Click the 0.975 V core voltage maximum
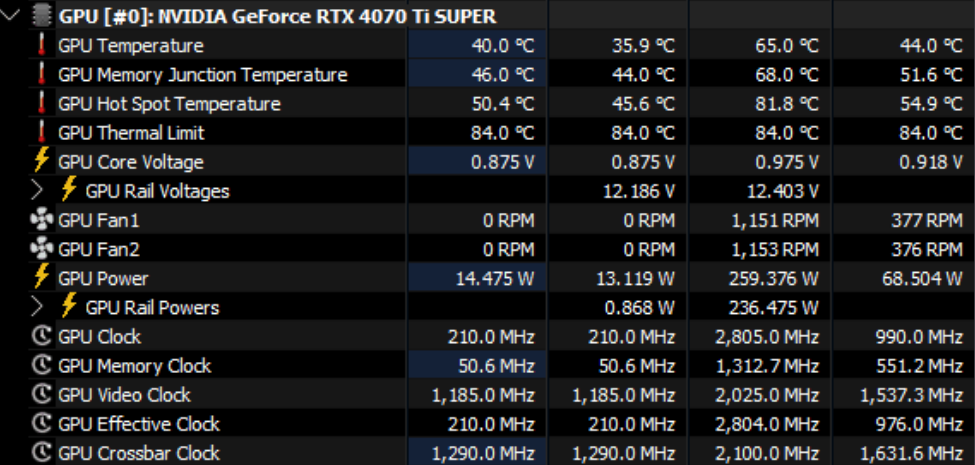Screen dimensions: 975x465 (787, 162)
